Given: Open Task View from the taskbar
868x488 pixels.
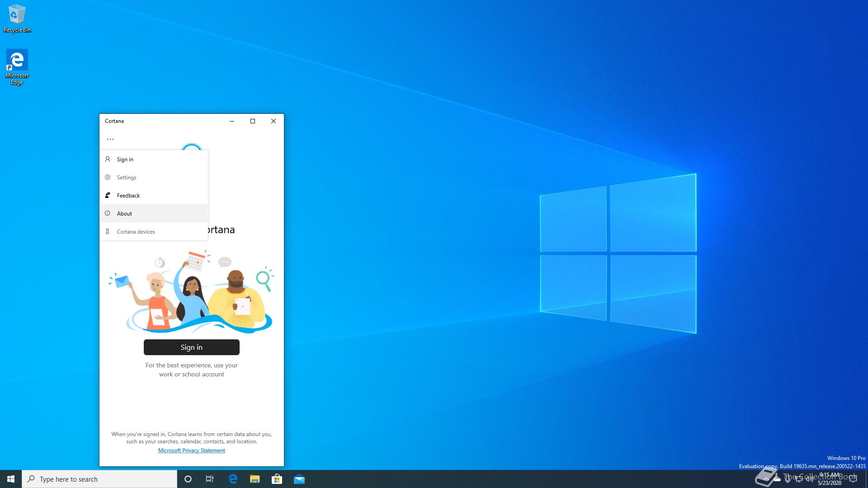Looking at the screenshot, I should 210,479.
